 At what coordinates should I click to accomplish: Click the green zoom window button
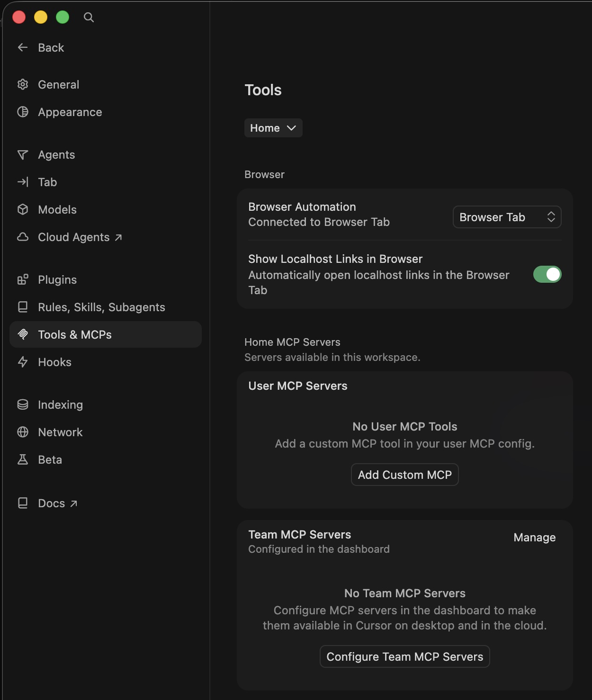pyautogui.click(x=63, y=17)
